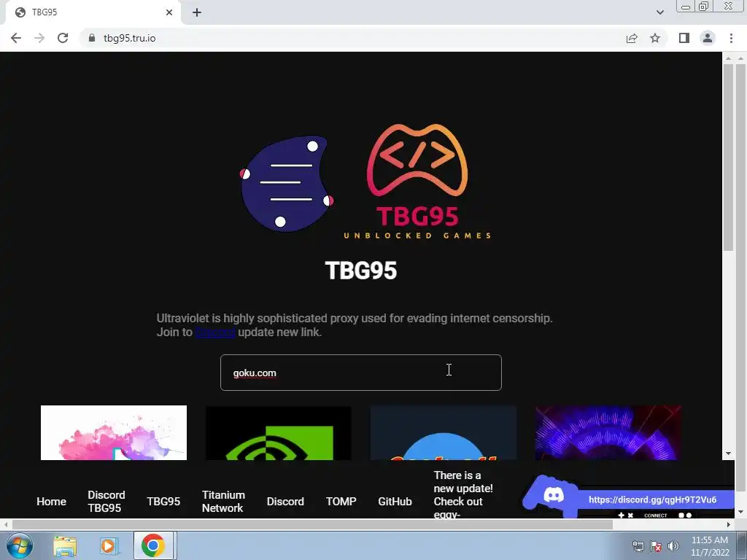Click the inner scrollbar down arrow

(x=728, y=454)
